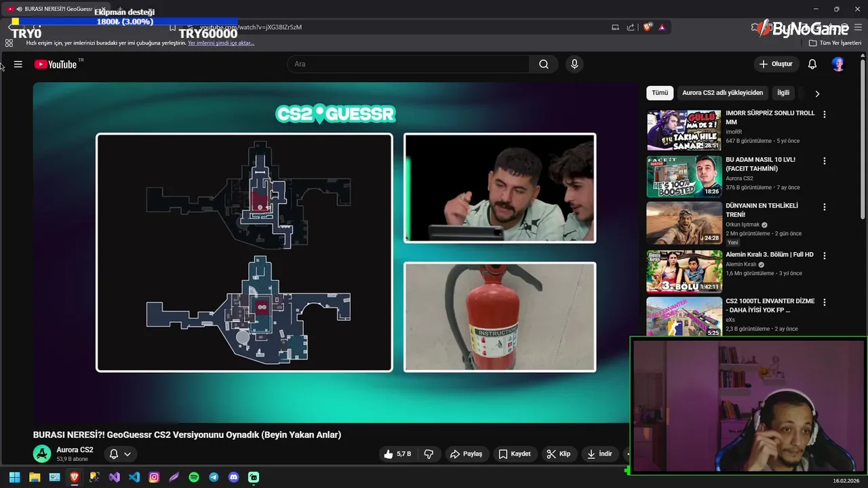Open Discord from the taskbar
The image size is (868, 488).
click(x=234, y=477)
